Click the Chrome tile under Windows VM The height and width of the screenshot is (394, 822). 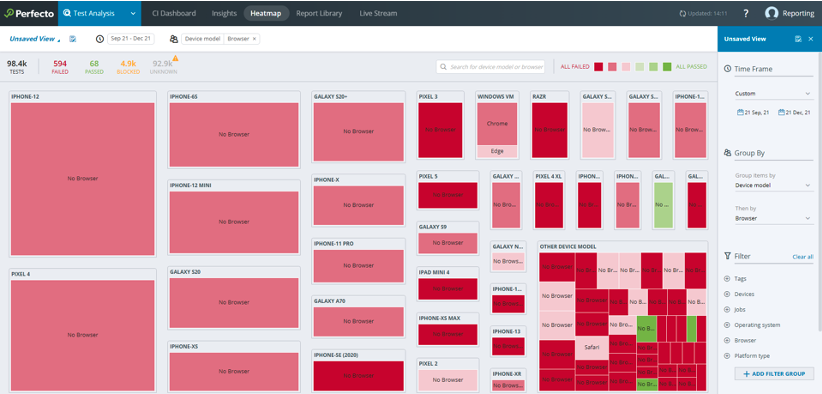click(497, 124)
